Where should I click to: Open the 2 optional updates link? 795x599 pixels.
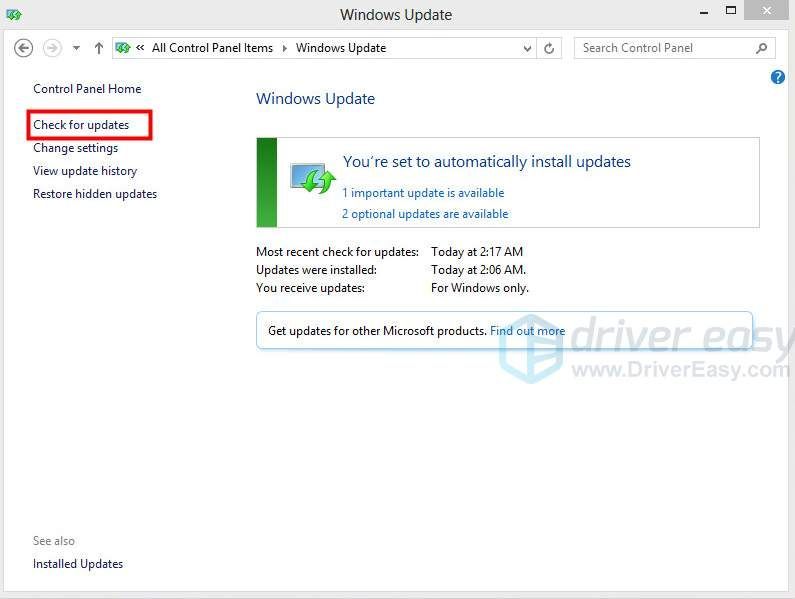pos(425,214)
